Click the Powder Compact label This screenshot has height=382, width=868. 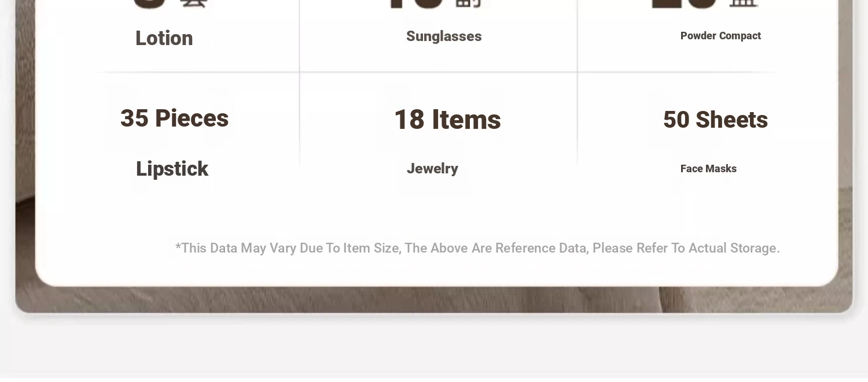720,36
